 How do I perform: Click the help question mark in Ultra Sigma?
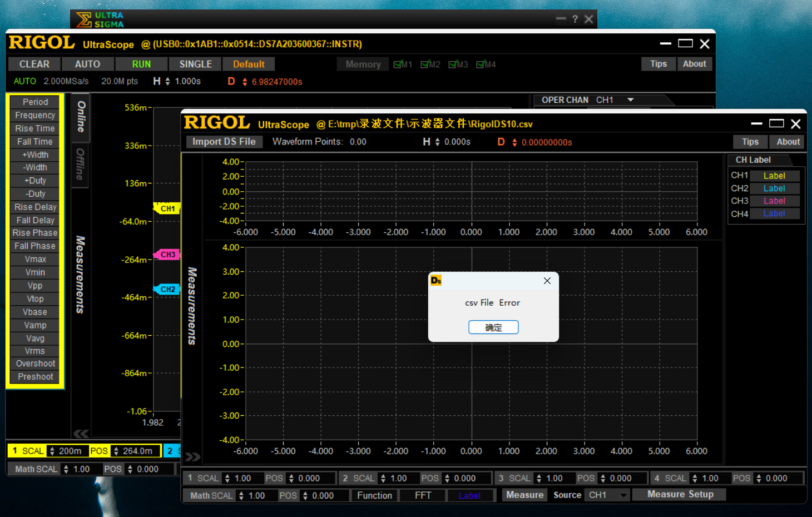575,19
